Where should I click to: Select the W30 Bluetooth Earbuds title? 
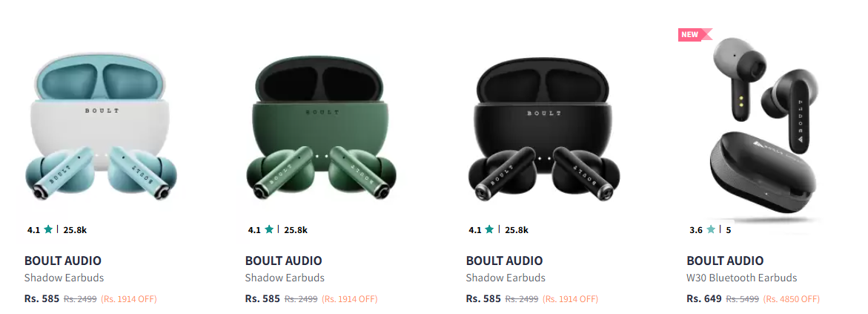(x=742, y=278)
